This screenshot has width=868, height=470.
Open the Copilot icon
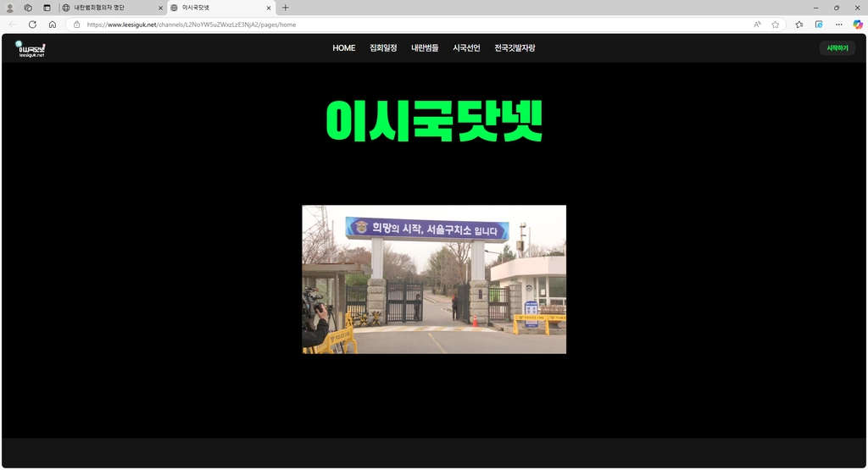[858, 25]
